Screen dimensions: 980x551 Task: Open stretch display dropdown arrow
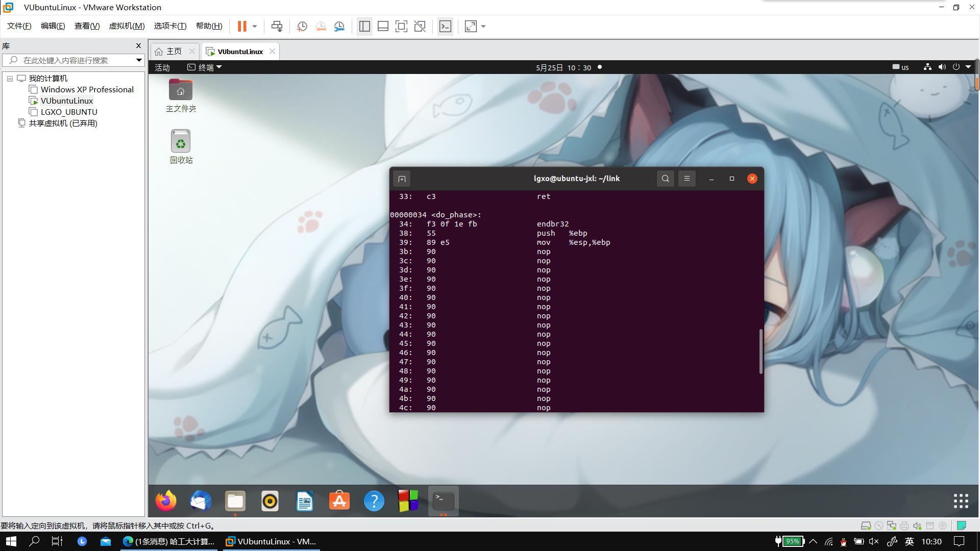(x=483, y=27)
